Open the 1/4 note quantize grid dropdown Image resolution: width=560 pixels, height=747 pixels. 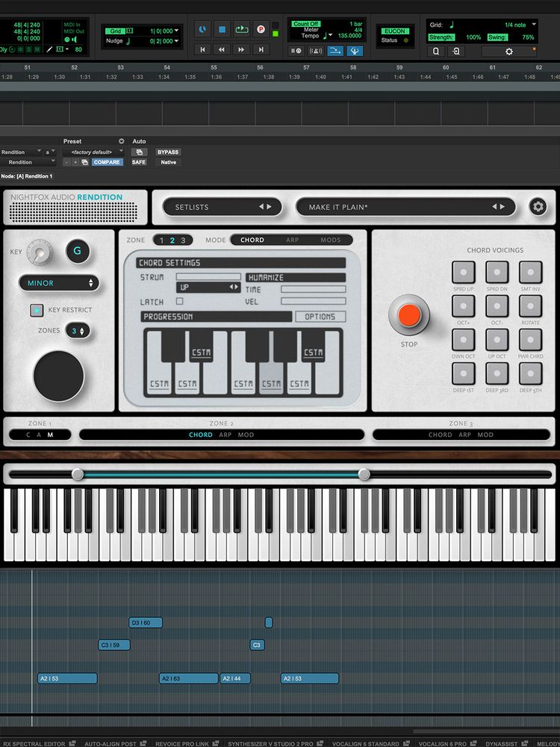click(x=534, y=25)
